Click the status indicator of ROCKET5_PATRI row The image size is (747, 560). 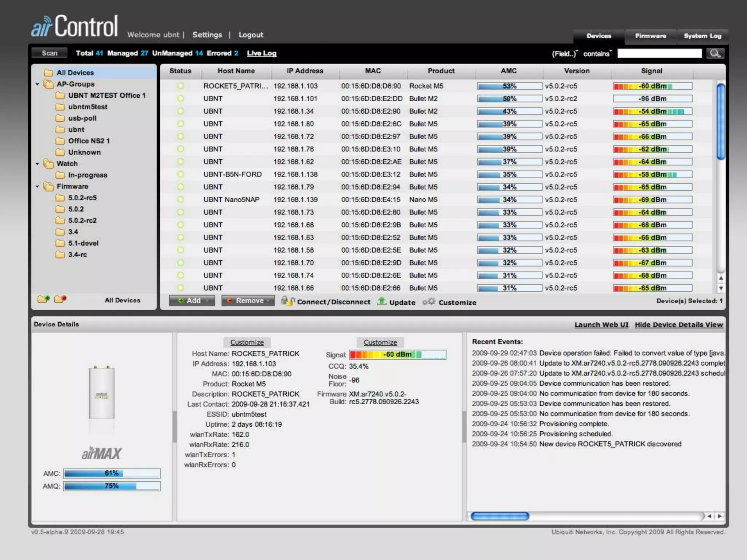point(181,86)
